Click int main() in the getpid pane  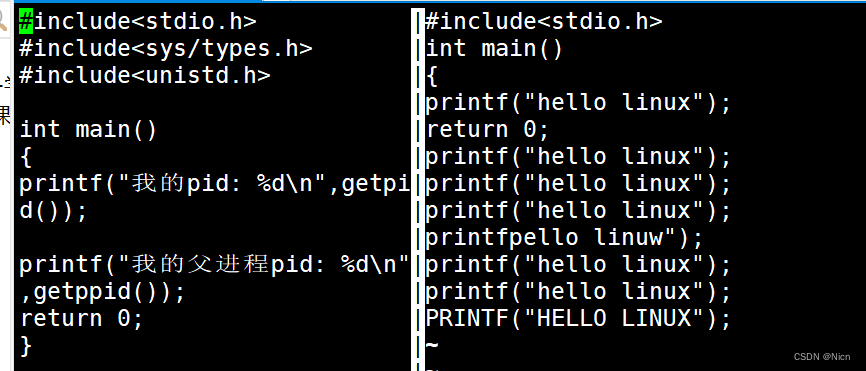pyautogui.click(x=88, y=130)
